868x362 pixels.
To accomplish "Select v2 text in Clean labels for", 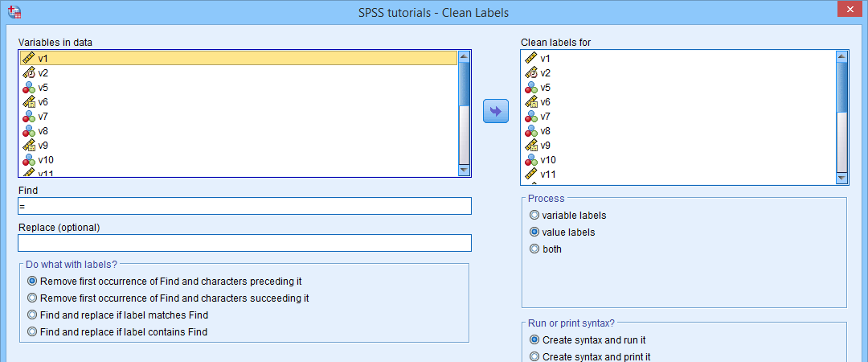I will click(545, 72).
